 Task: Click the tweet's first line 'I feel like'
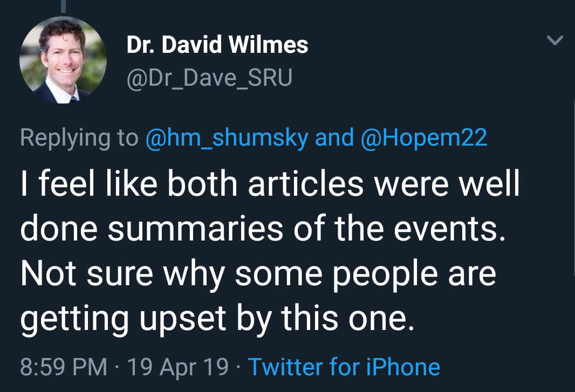[x=89, y=183]
